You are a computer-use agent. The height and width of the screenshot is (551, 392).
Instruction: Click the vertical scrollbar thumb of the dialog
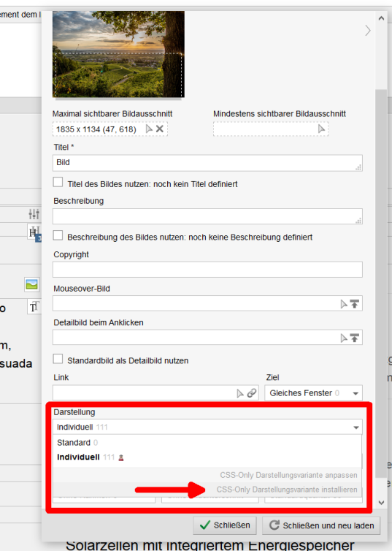(381, 283)
